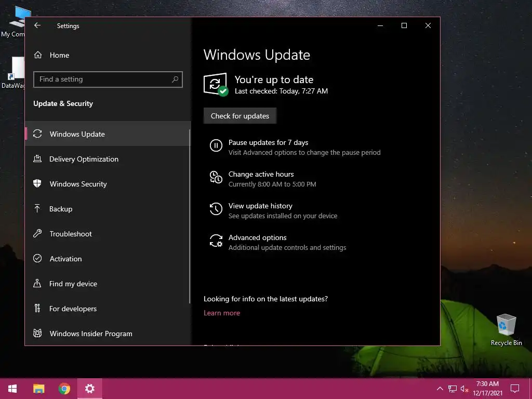Open Windows Security section
532x399 pixels.
click(x=108, y=183)
